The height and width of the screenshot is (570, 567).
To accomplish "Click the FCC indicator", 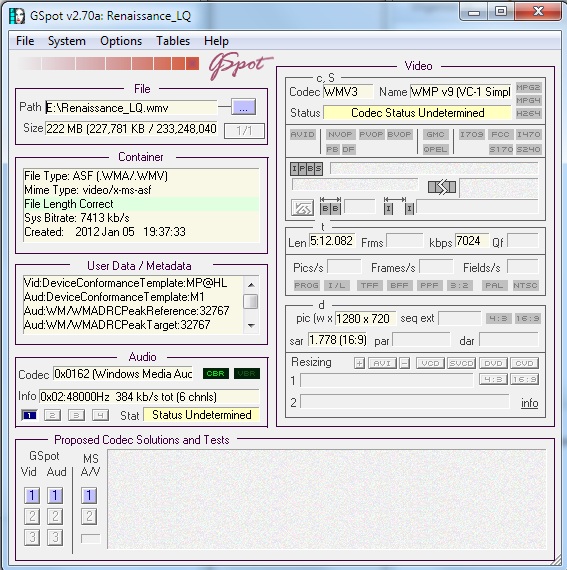I will pos(500,135).
